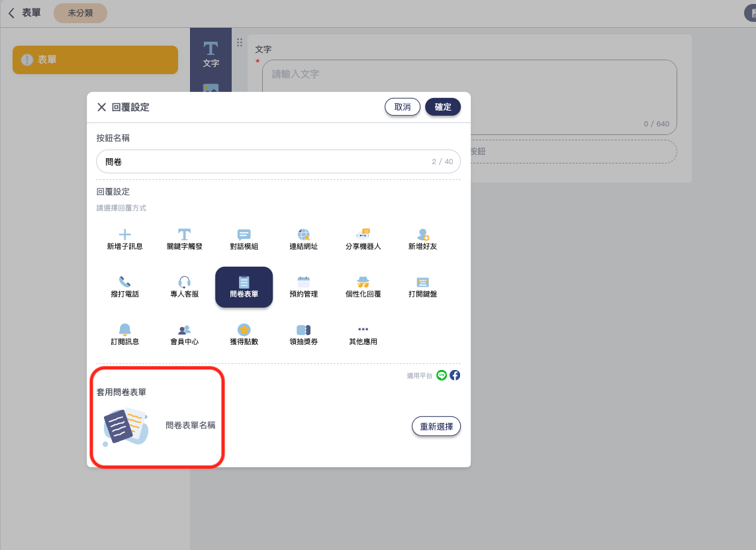Screen dimensions: 756x550
Task: Open the 未分類 category tag
Action: tap(80, 13)
